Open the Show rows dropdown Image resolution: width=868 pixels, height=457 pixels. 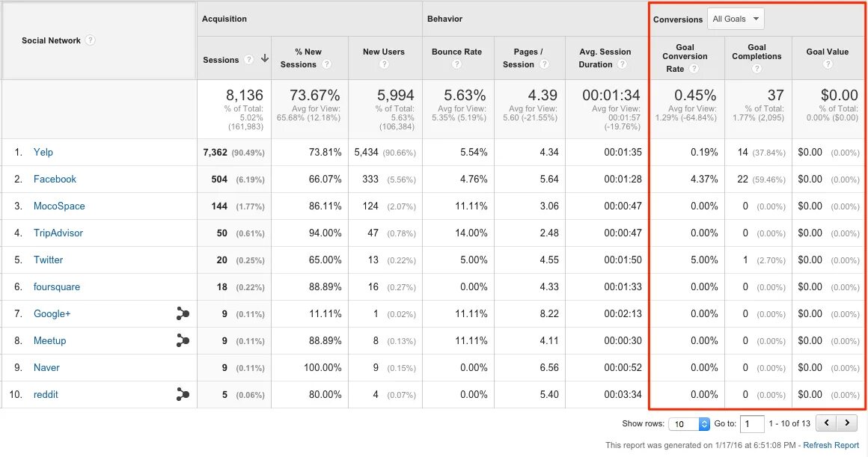(689, 424)
